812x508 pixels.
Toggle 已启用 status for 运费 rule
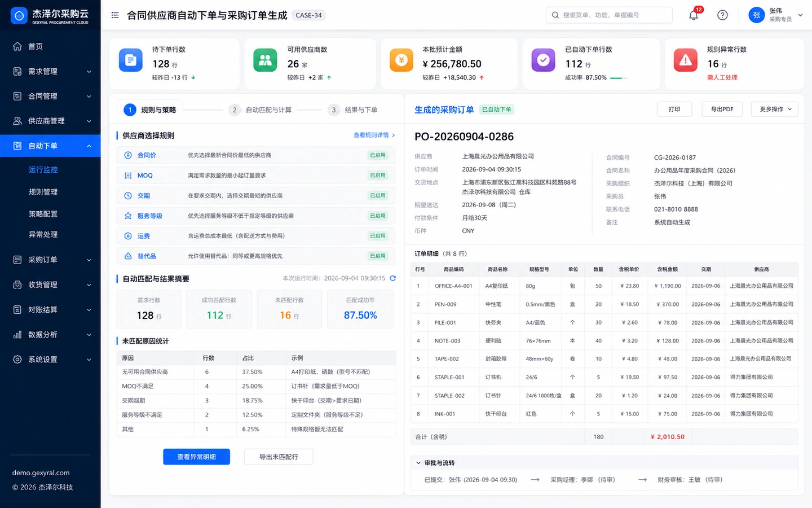point(378,236)
